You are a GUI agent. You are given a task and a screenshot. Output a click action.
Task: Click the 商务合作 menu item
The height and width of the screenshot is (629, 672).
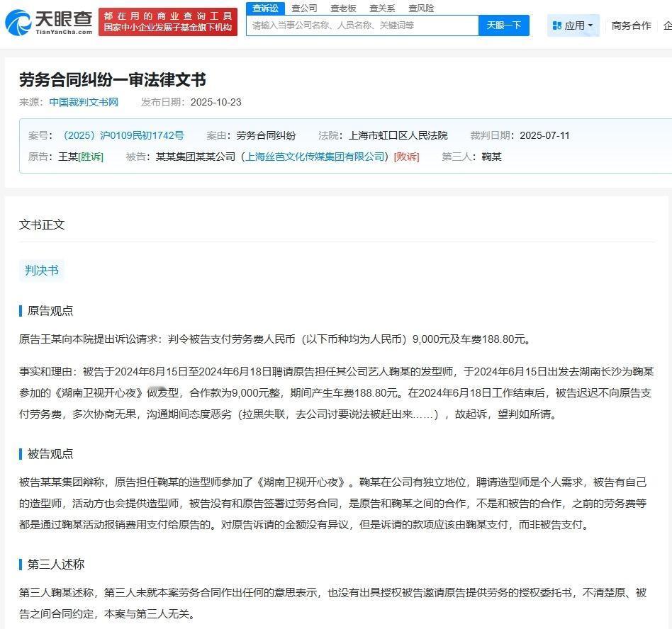pos(631,25)
